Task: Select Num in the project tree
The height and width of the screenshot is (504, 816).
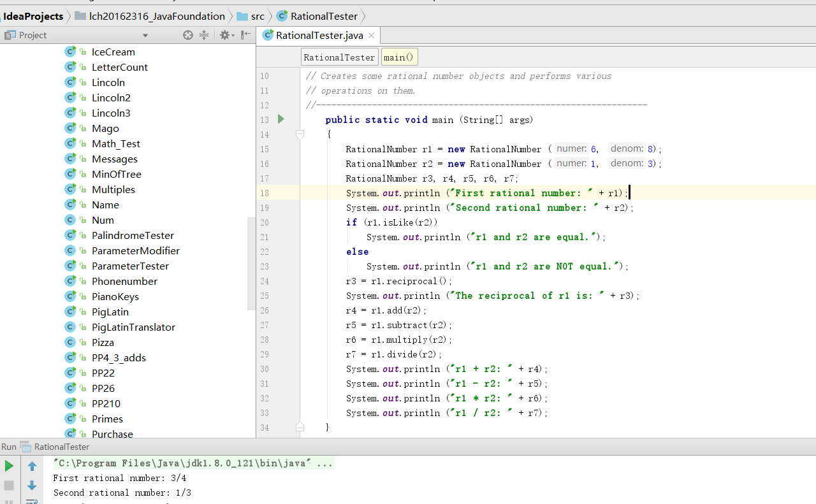Action: (x=103, y=220)
